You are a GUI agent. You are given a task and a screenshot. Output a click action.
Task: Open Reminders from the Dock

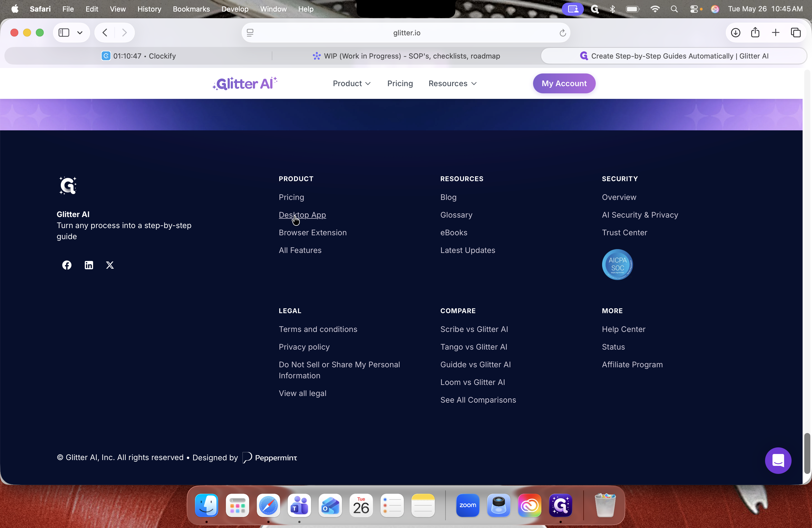(392, 505)
